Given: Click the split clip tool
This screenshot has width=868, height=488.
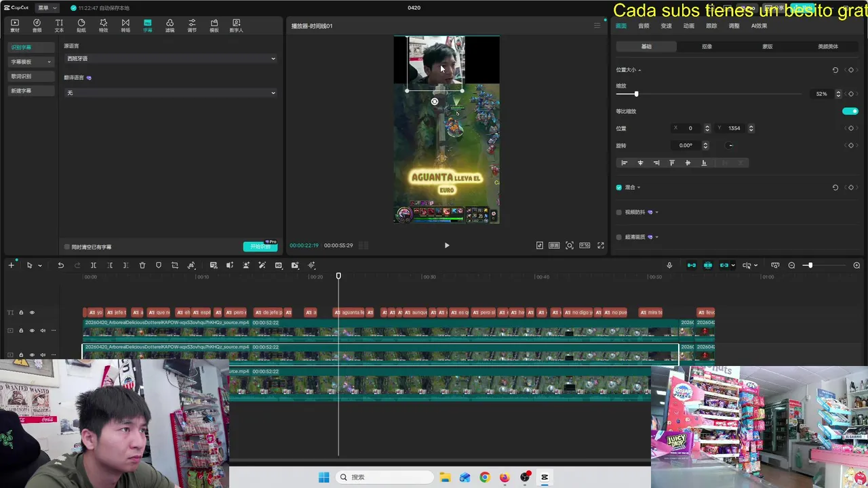Looking at the screenshot, I should [94, 265].
